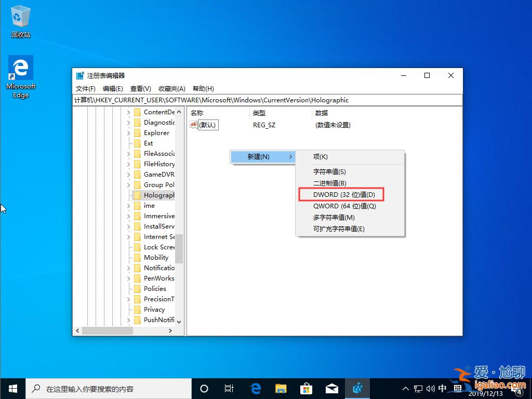Select the (默认) REG_SZ value with ab icon

pyautogui.click(x=207, y=125)
